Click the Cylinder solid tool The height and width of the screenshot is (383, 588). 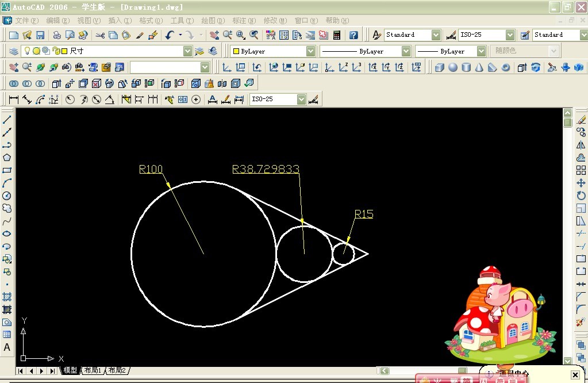(466, 67)
